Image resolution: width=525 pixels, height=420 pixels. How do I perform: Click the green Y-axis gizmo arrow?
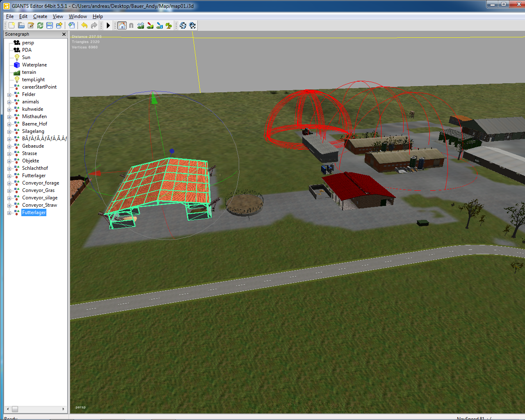[x=154, y=99]
